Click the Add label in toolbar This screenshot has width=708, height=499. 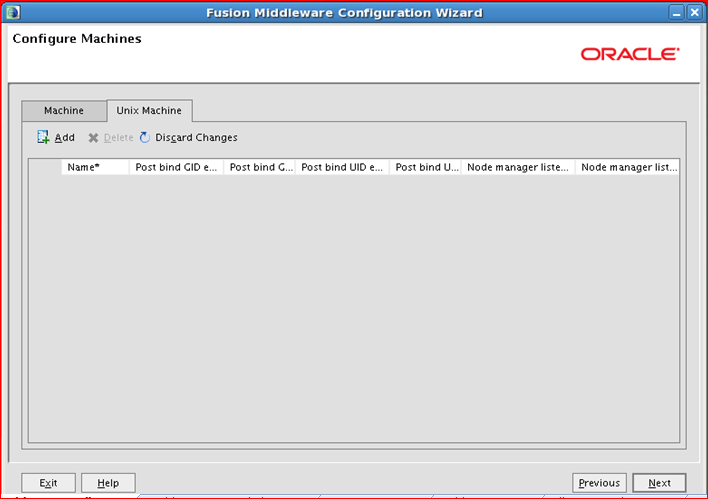(x=65, y=137)
